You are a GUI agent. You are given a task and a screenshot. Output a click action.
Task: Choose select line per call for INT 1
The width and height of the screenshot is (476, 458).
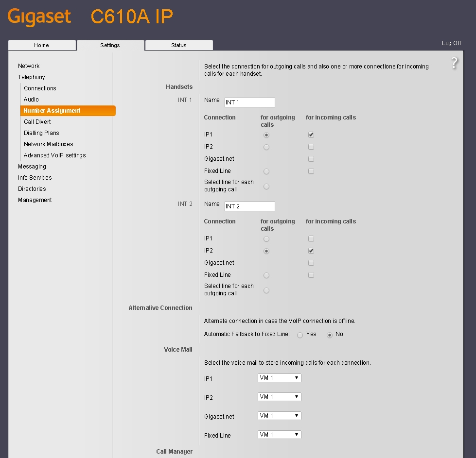[266, 187]
